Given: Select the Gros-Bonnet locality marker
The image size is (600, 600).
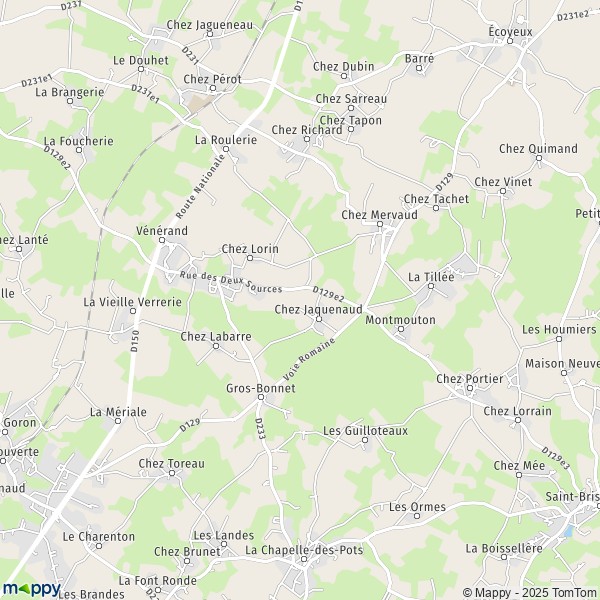Looking at the screenshot, I should [x=261, y=397].
